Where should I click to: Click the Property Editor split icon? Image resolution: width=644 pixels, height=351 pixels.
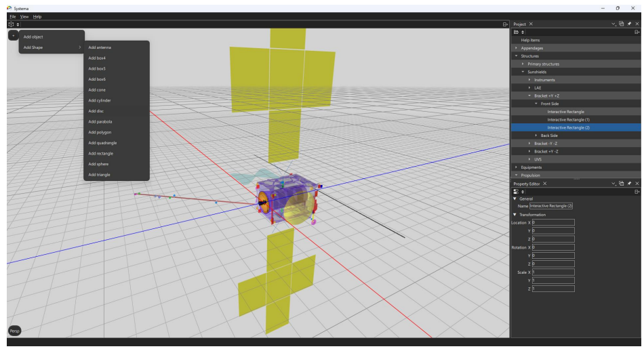(x=637, y=192)
